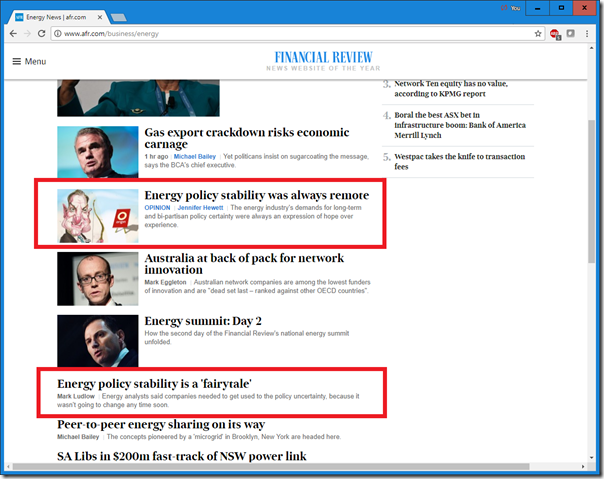
Task: Select the Energy News | afr.com tab
Action: point(57,17)
